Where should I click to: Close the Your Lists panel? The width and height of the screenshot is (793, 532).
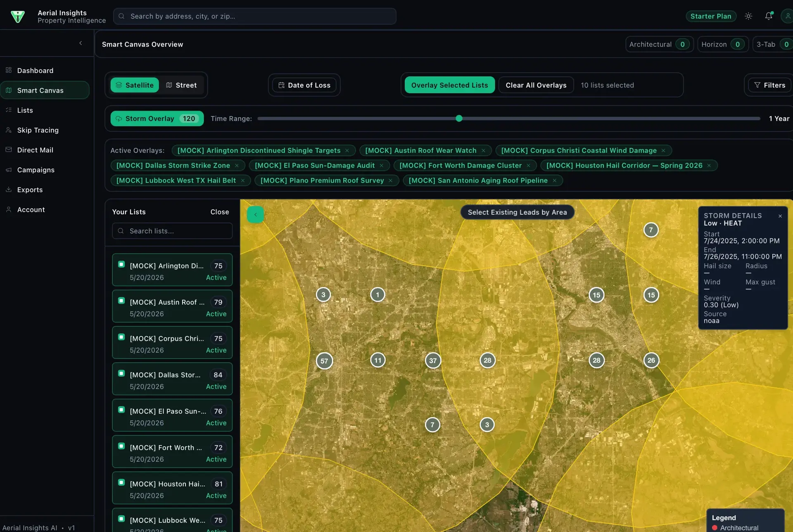tap(219, 212)
